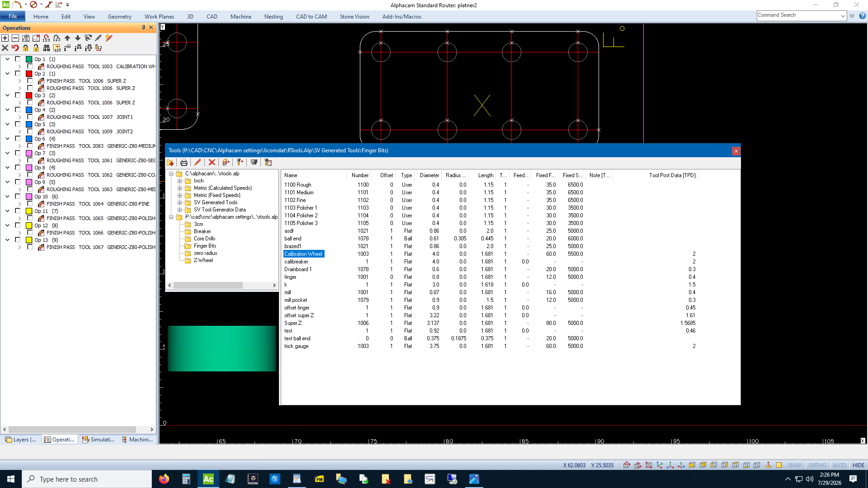Select the Finger Bits folder in tool tree

(x=205, y=246)
